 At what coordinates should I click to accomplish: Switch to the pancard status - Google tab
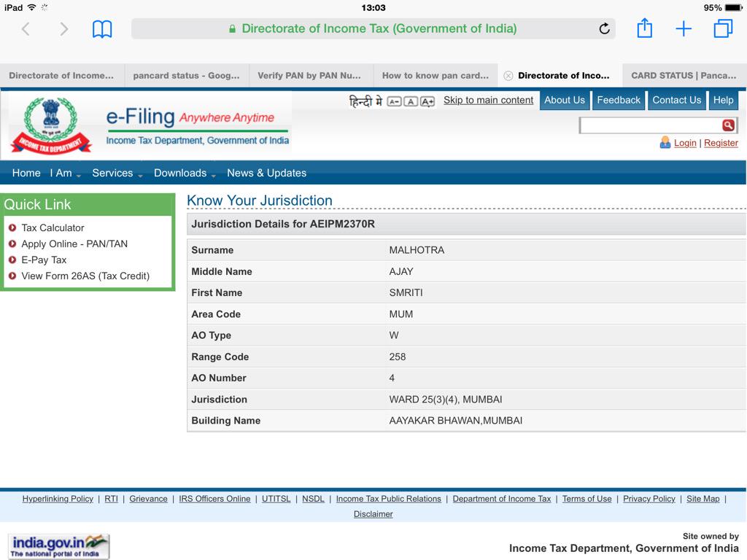coord(186,76)
